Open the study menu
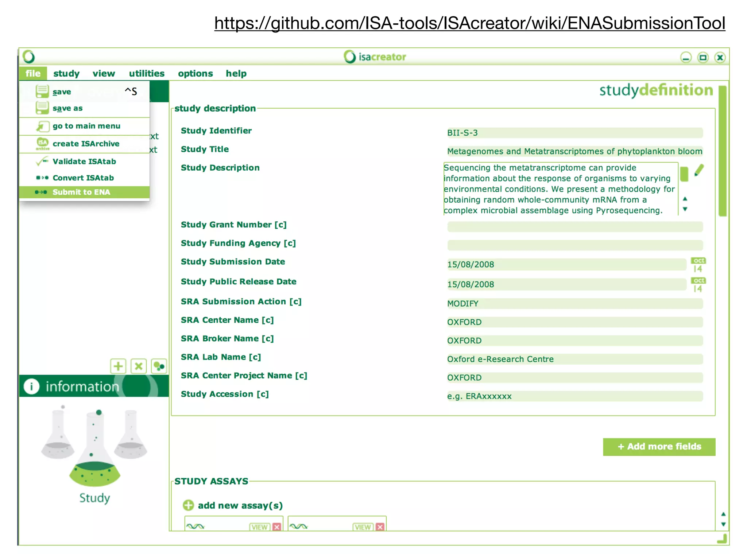Screen dimensions: 747x560 [66, 73]
